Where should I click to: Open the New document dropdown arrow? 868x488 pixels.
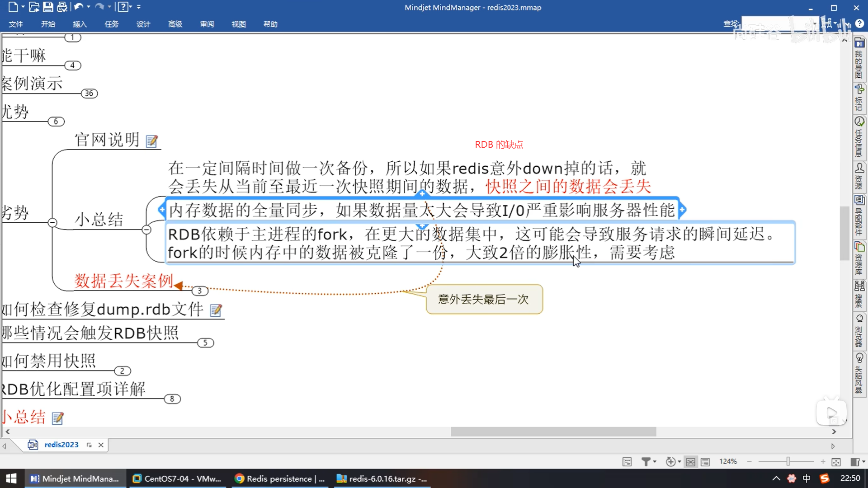[x=23, y=7]
